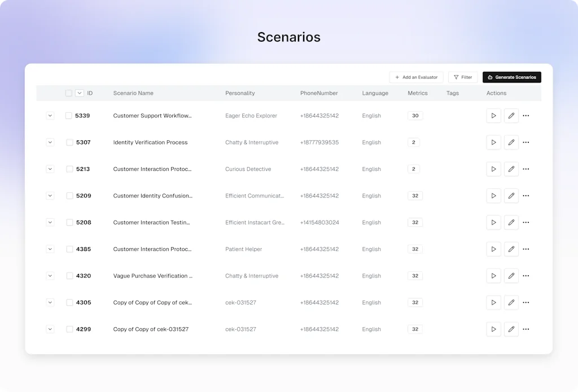Open the dropdown beside the header checkbox
Image resolution: width=578 pixels, height=392 pixels.
[x=78, y=93]
